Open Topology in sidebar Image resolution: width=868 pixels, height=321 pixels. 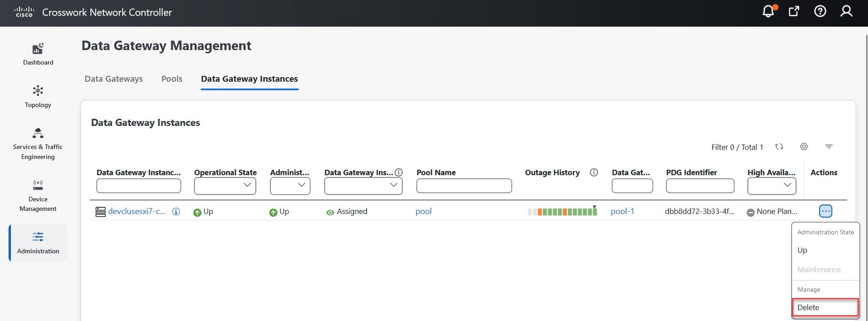coord(38,97)
